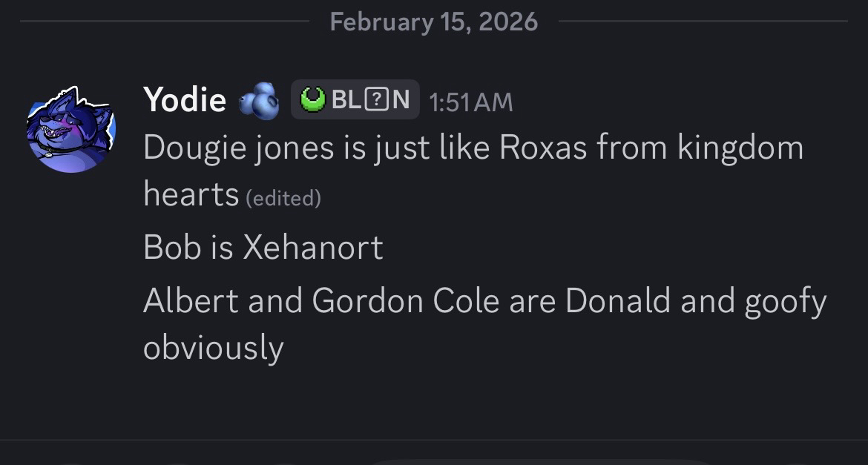
Task: Click the name Albert in last message
Action: [x=191, y=300]
